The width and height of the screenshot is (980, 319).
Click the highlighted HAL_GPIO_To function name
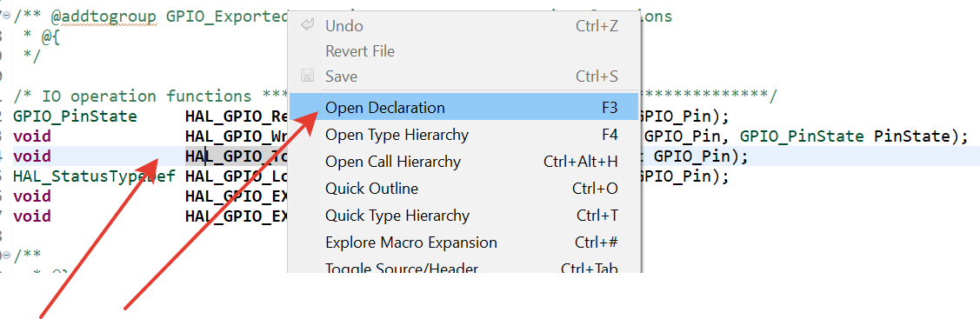(237, 156)
